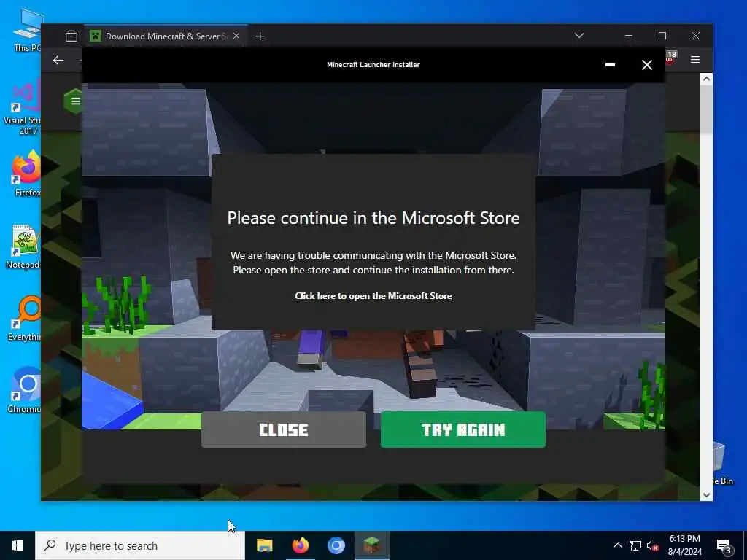Viewport: 747px width, 560px height.
Task: Close the Download Minecraft tab
Action: 236,36
